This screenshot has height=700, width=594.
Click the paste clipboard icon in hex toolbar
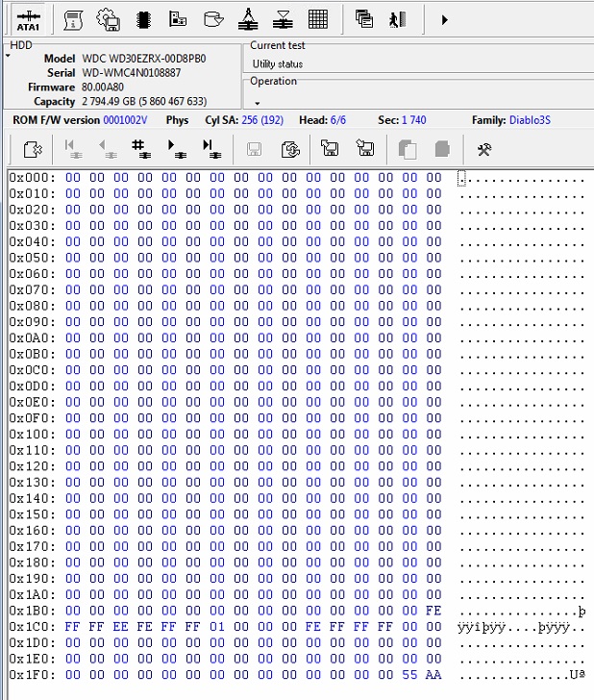click(442, 149)
